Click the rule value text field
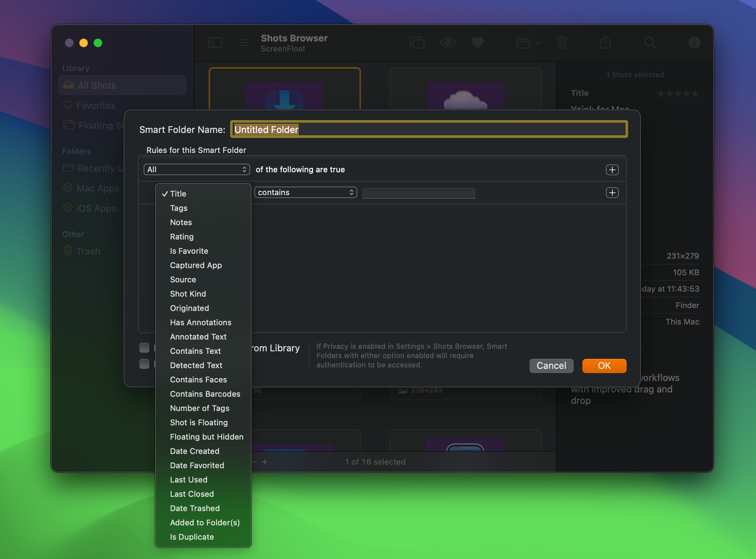This screenshot has height=559, width=756. pos(418,193)
